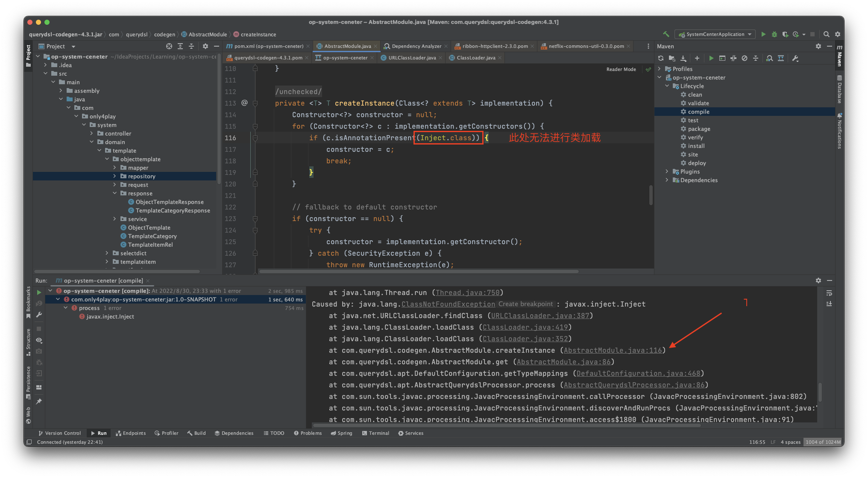Run SystemCenterApplication with green play icon
The image size is (868, 478).
(x=763, y=34)
